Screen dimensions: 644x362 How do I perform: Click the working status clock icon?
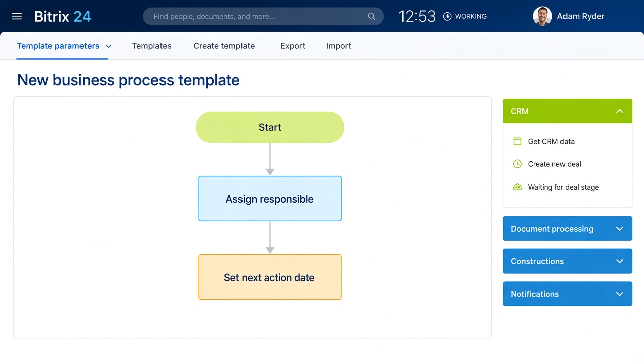[x=447, y=16]
